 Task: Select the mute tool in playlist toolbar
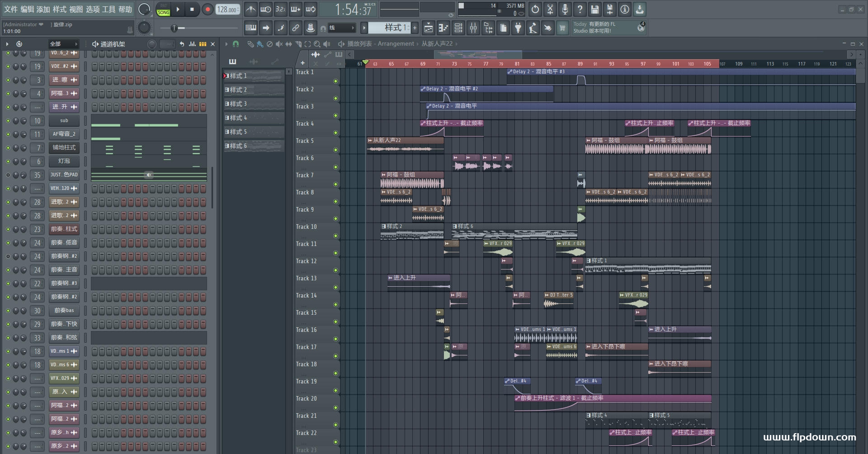[x=279, y=44]
